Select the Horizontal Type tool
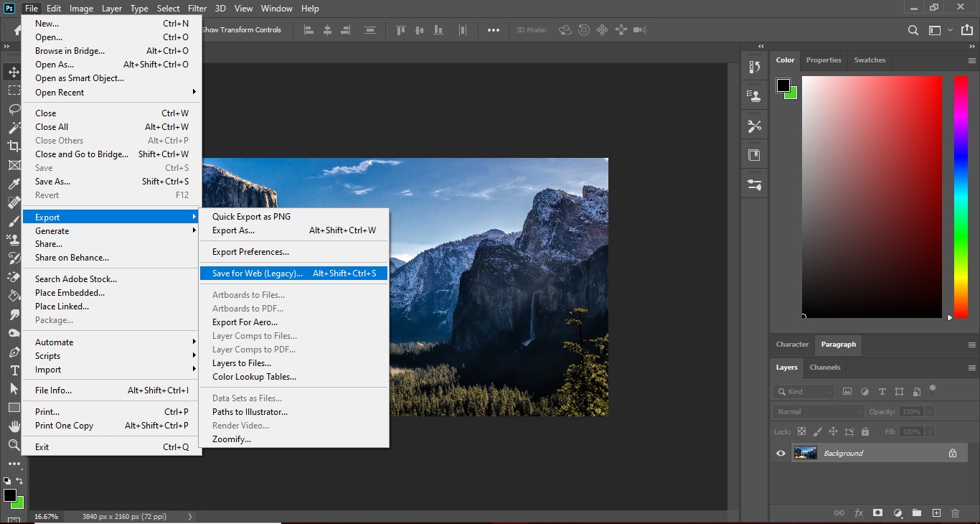 click(14, 370)
